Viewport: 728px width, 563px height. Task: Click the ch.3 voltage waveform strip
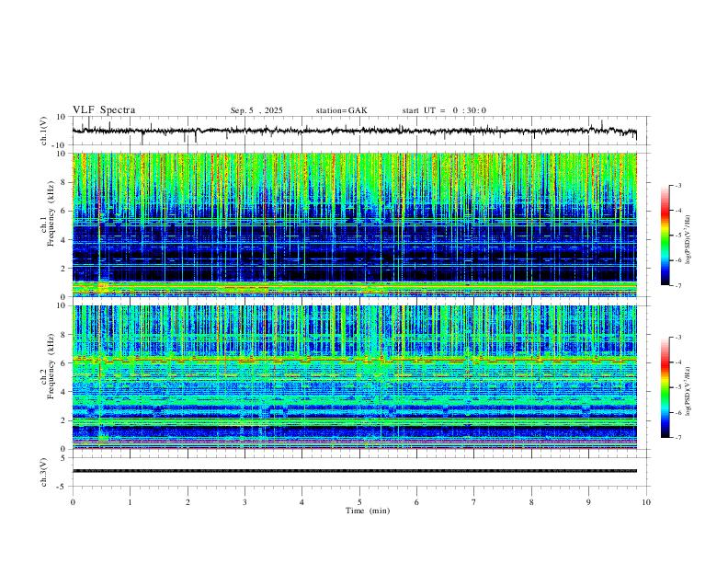pos(355,471)
